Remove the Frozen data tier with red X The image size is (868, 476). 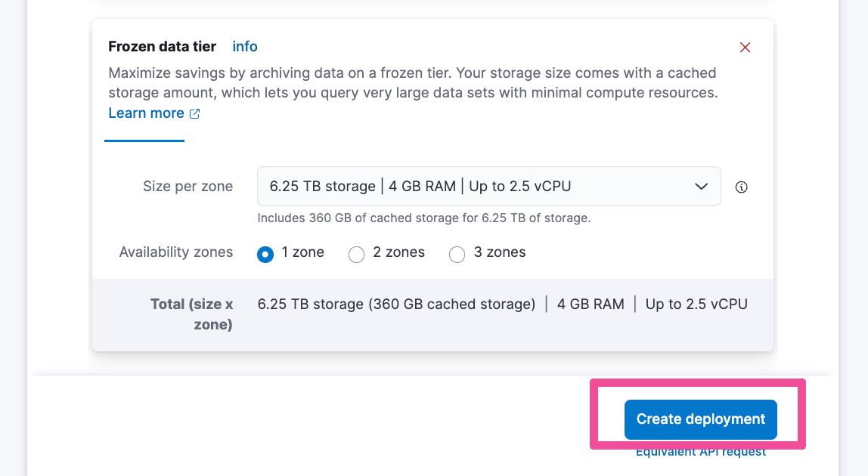point(745,48)
